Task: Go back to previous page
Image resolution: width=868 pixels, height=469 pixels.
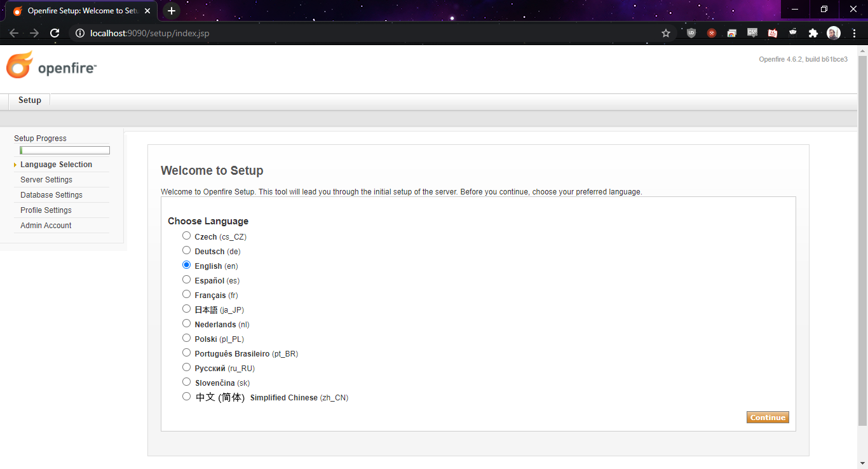Action: click(x=13, y=33)
